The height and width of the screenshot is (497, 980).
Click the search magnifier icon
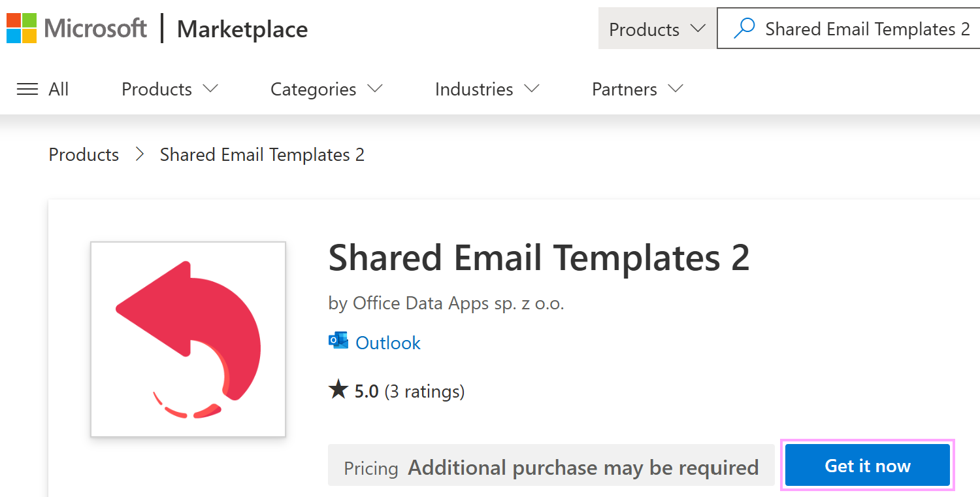point(743,28)
